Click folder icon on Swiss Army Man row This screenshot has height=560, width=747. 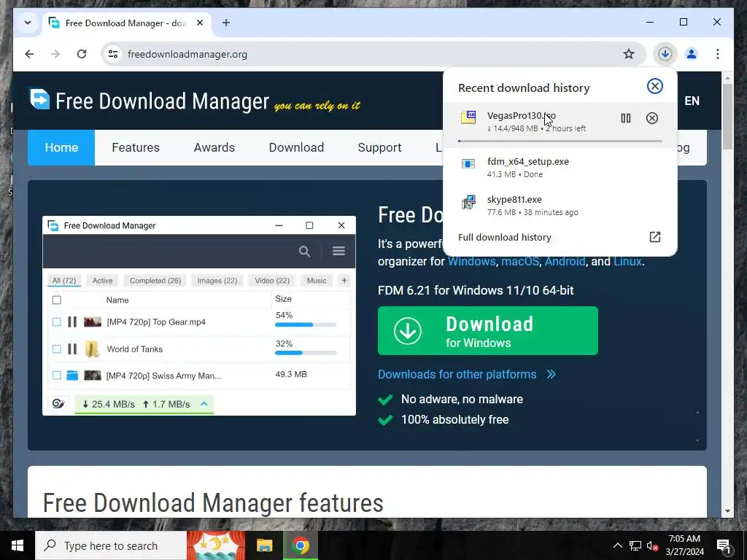click(72, 376)
